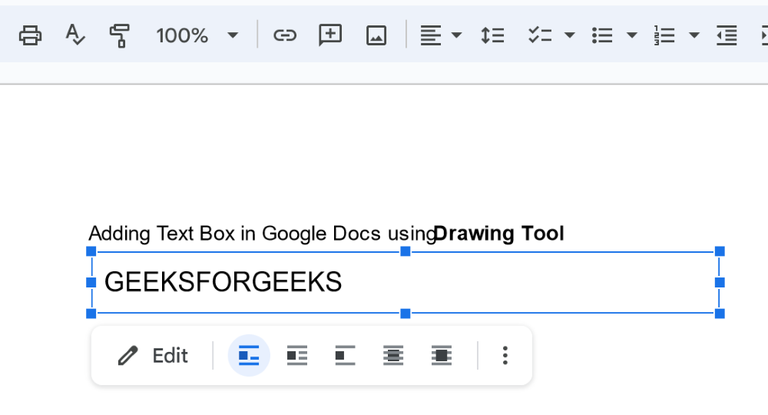Expand checklist menu arrow

pyautogui.click(x=569, y=35)
